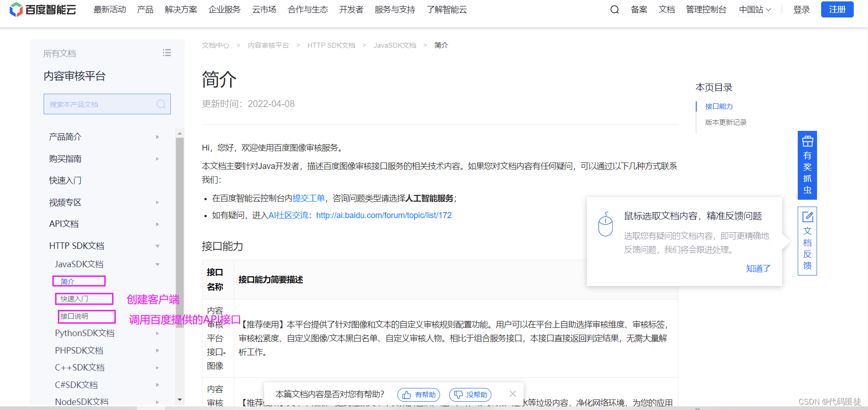Click 内容审核平台 breadcrumb

268,45
